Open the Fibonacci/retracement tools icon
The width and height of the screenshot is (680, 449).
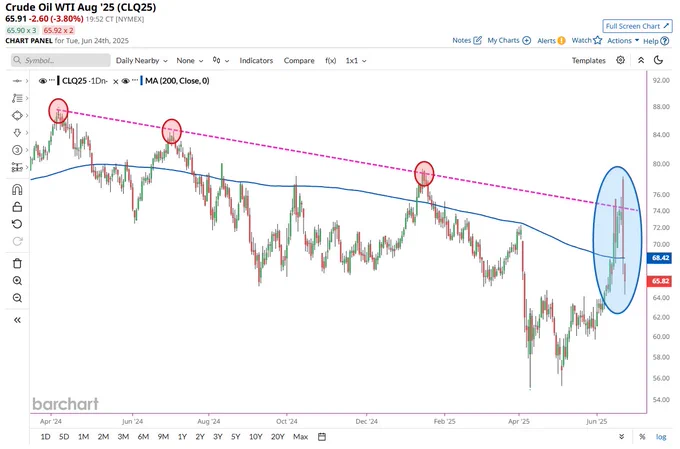pos(17,98)
